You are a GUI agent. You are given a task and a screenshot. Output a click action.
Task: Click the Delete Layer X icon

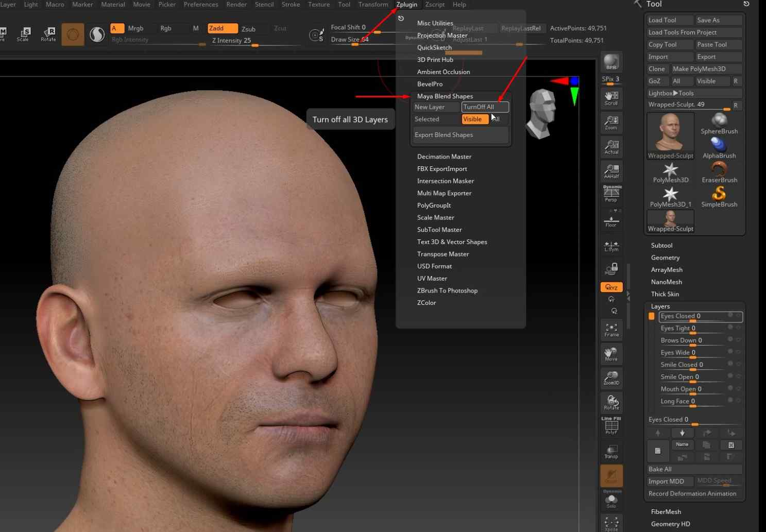(731, 445)
